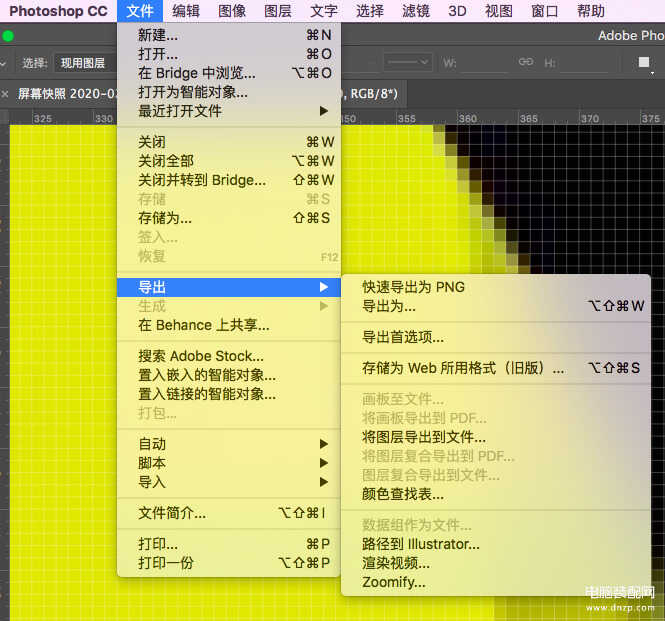
Task: Choose 关闭全部 menu entry
Action: click(x=229, y=161)
